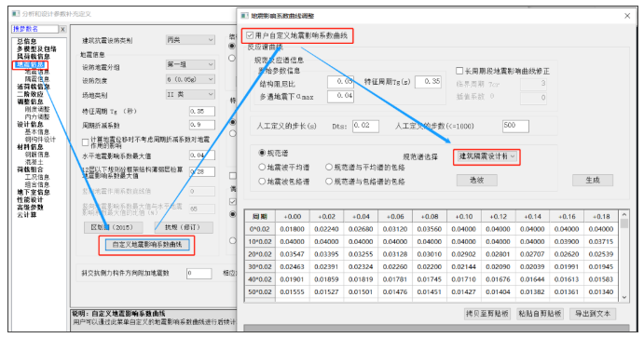
Task: Click the 周期折减系数 field showing 0.9
Action: (201, 125)
